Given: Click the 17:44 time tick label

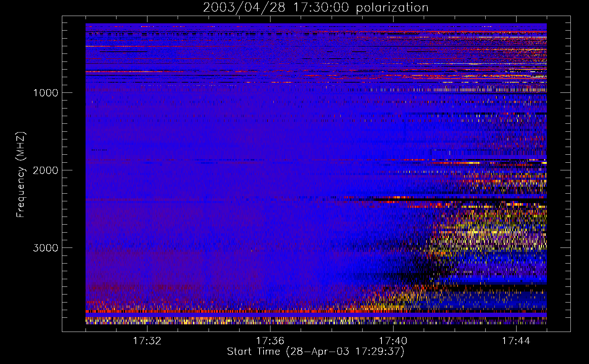Looking at the screenshot, I should (x=516, y=341).
